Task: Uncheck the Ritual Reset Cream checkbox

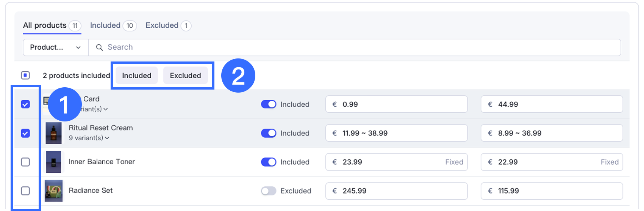Action: [x=25, y=133]
